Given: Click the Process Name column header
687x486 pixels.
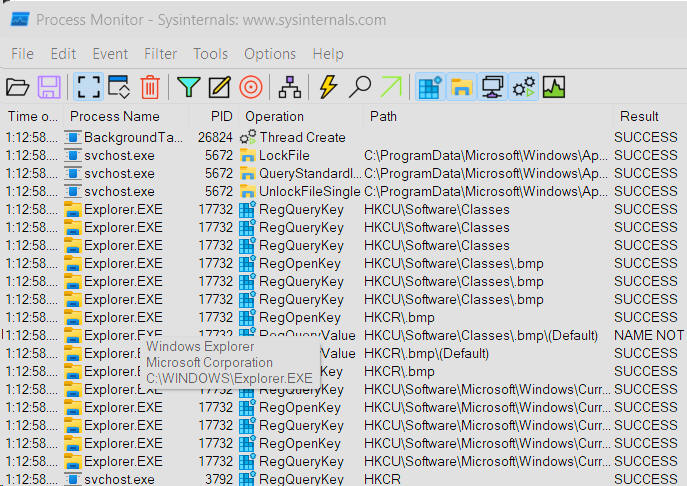Looking at the screenshot, I should 114,116.
